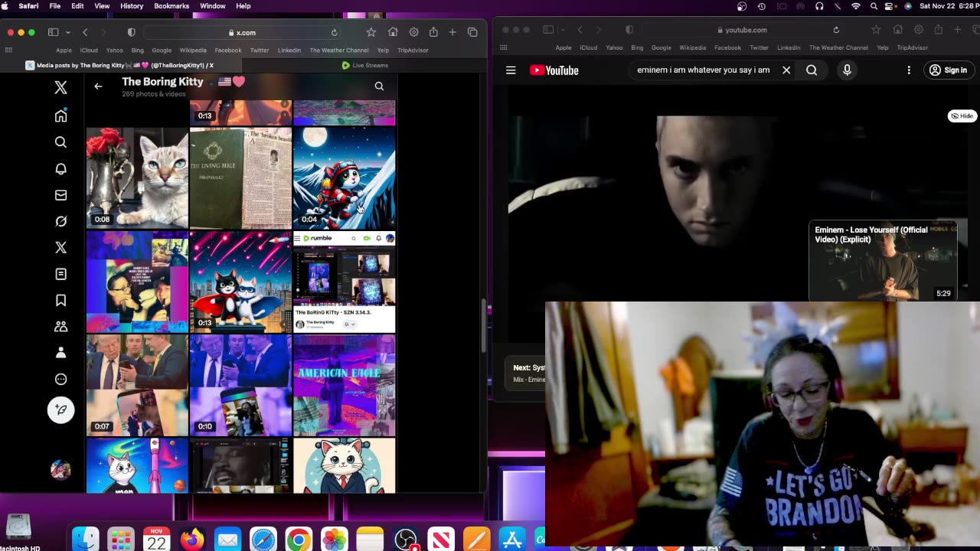Search The Boring Kitty profile with magnifier icon
This screenshot has width=980, height=551.
(379, 86)
